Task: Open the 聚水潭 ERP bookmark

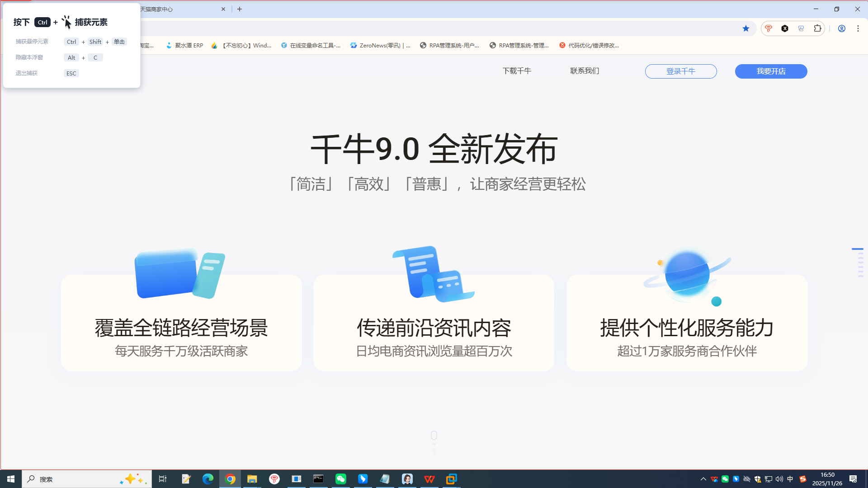Action: 184,45
